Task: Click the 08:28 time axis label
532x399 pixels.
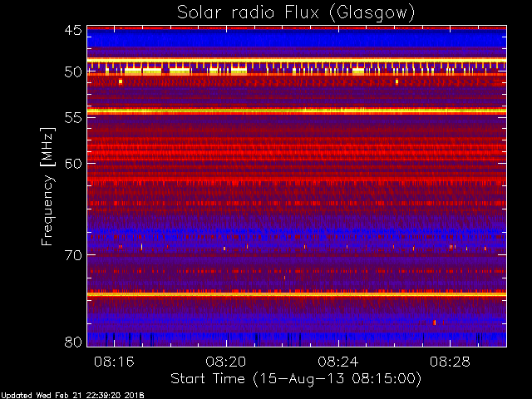Action: [450, 362]
